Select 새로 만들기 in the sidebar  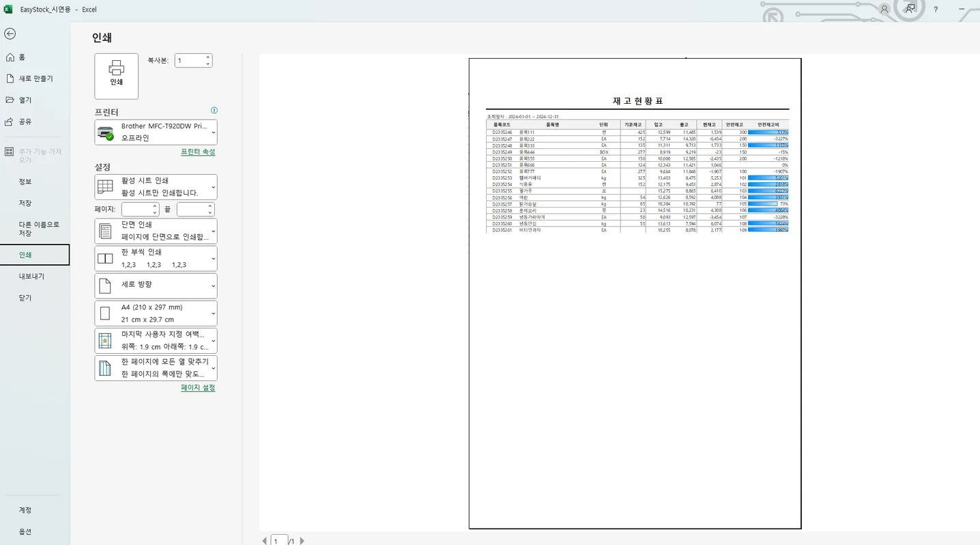click(35, 79)
